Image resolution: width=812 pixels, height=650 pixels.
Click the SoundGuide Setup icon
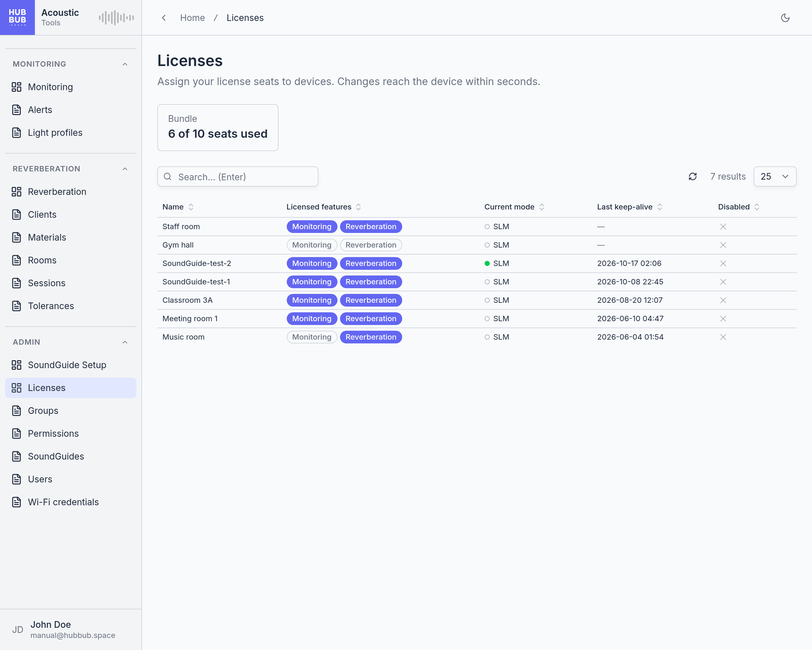[x=16, y=365]
